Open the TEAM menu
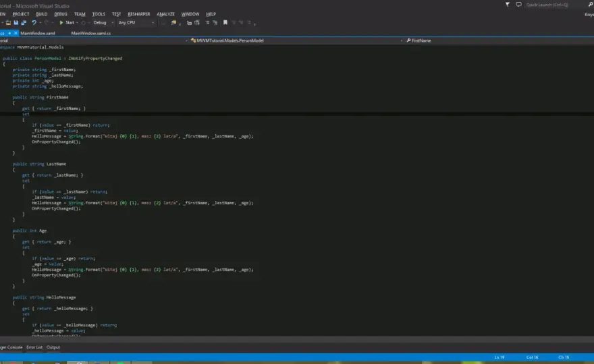 (x=80, y=14)
